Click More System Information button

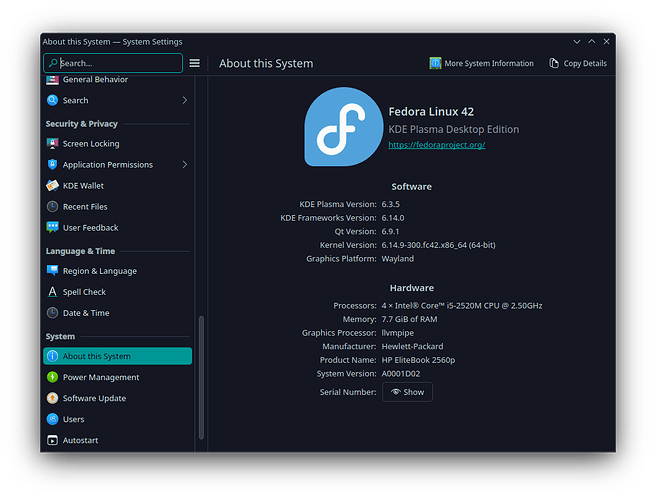point(482,63)
